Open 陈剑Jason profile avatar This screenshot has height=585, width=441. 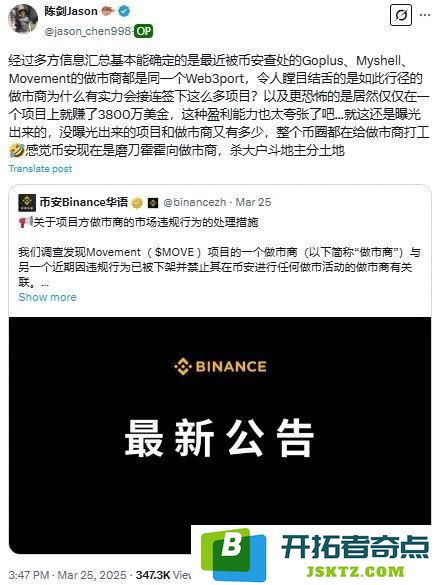[x=23, y=18]
